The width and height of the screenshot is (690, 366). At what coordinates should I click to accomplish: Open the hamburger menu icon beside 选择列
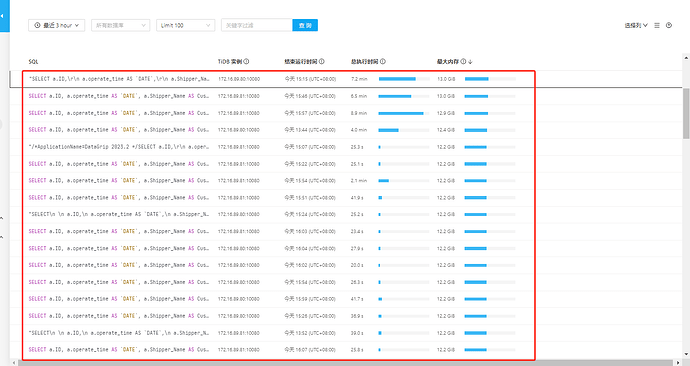657,26
